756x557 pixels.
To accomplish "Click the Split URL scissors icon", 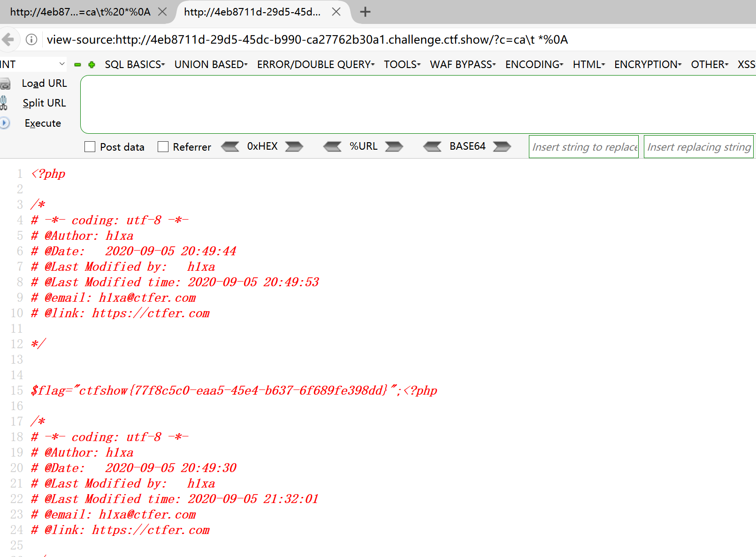I will point(4,103).
